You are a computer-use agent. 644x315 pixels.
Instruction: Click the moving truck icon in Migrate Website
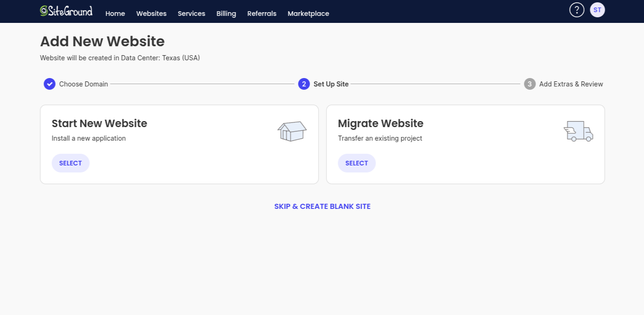(x=578, y=131)
